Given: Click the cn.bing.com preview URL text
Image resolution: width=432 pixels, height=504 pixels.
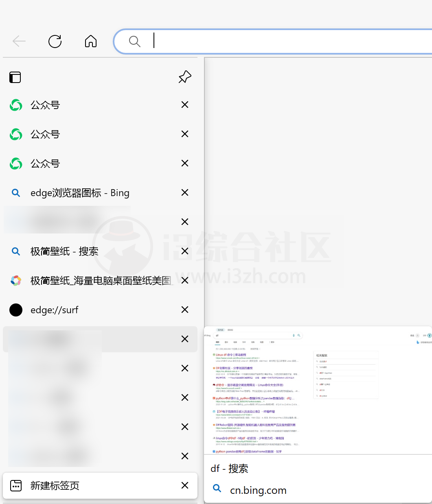Looking at the screenshot, I should tap(258, 490).
